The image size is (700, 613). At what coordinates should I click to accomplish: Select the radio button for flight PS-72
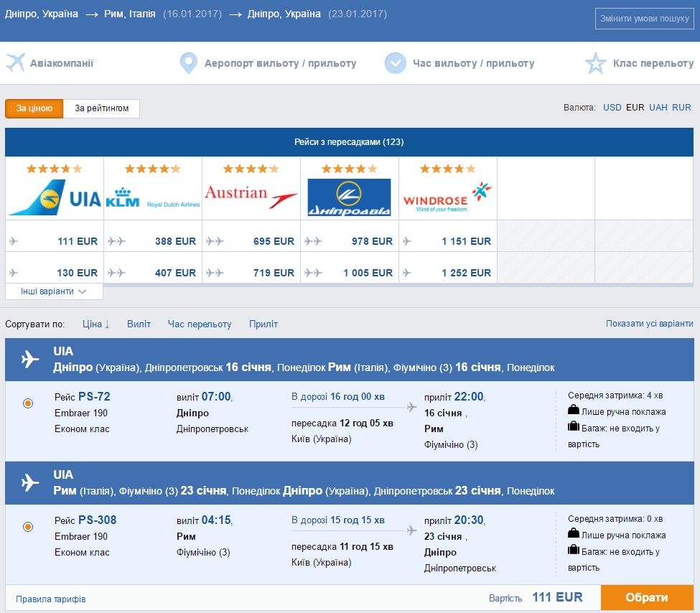pos(28,403)
